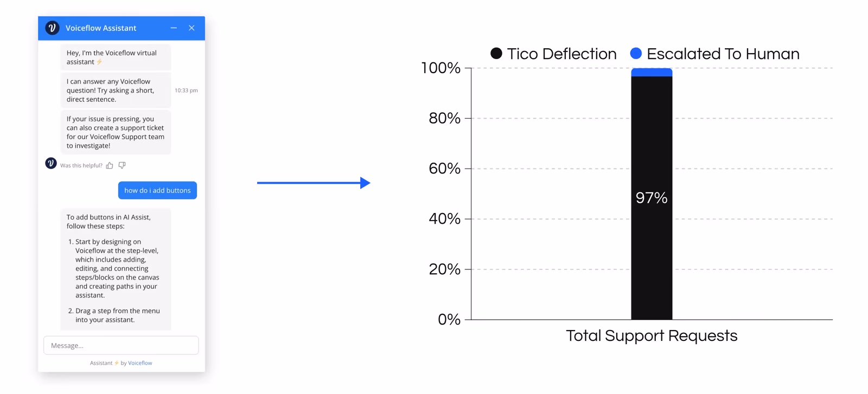Minimize the Voiceflow Assistant chat widget
The width and height of the screenshot is (868, 394).
tap(174, 28)
